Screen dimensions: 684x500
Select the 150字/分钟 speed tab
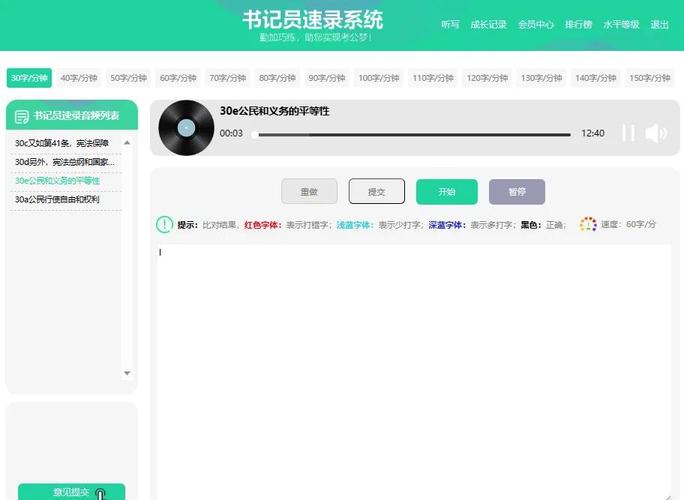point(650,78)
